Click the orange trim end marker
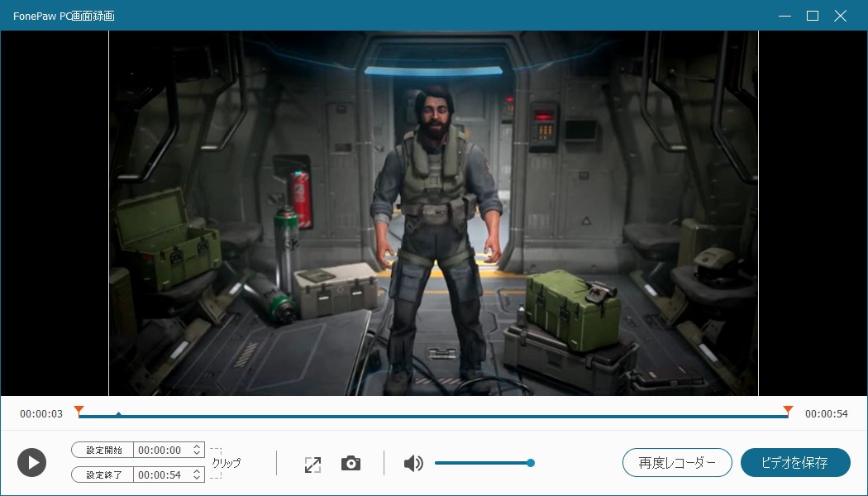Viewport: 868px width, 496px height. coord(789,411)
